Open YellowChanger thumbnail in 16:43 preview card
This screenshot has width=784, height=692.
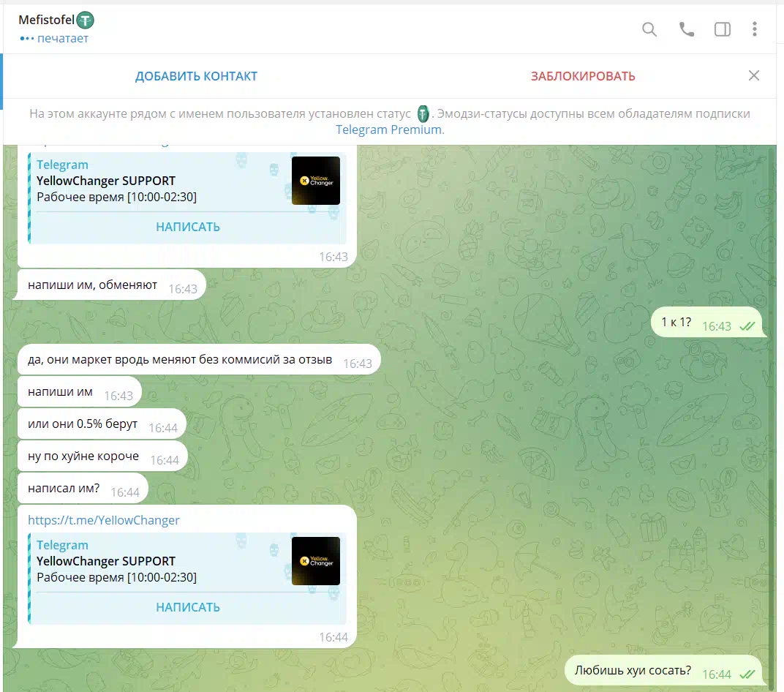tap(315, 181)
